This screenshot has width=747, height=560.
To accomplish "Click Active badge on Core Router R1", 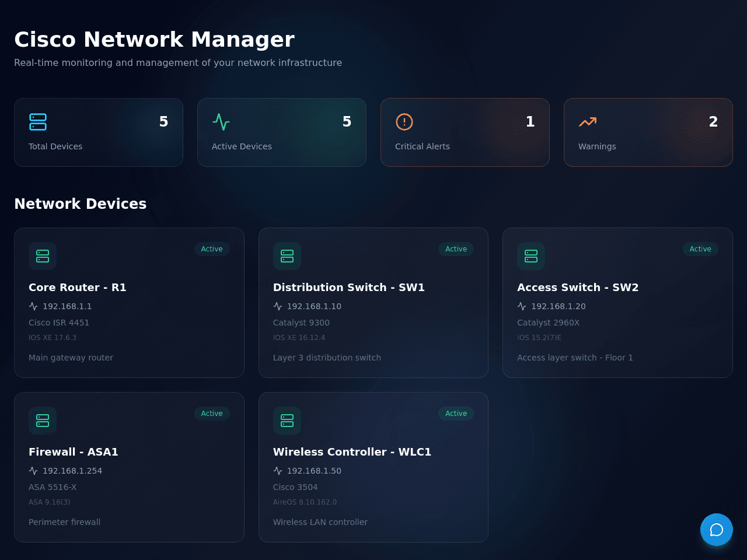I will [x=212, y=249].
